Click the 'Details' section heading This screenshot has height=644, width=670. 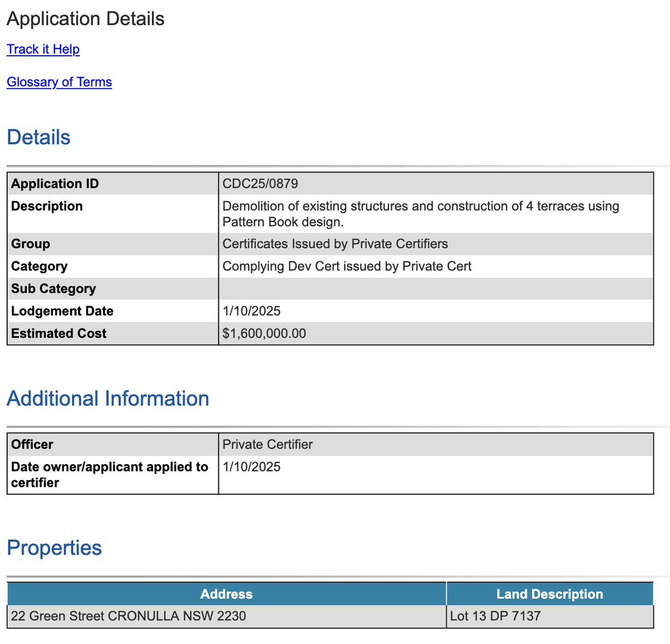39,137
